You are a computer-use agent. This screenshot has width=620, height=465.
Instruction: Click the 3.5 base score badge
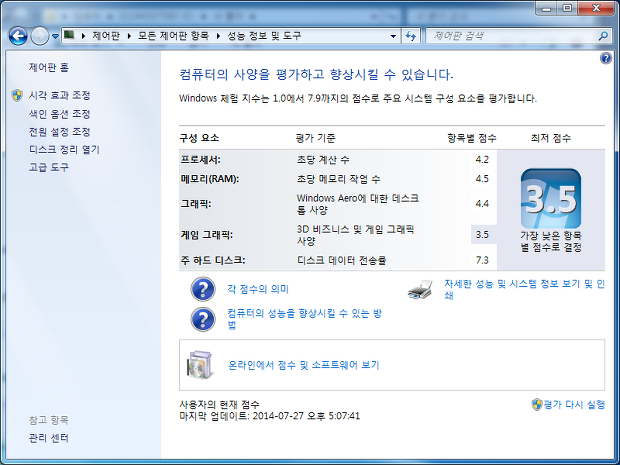[551, 198]
